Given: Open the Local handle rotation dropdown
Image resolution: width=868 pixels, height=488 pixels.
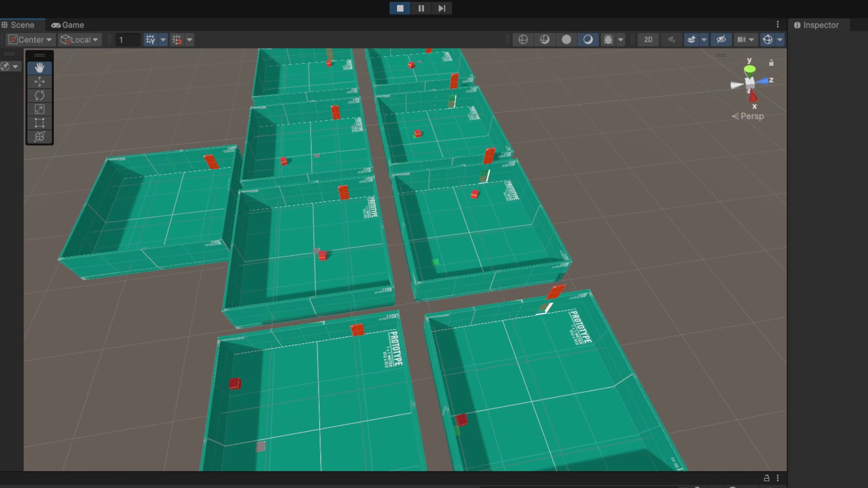Looking at the screenshot, I should pyautogui.click(x=80, y=40).
